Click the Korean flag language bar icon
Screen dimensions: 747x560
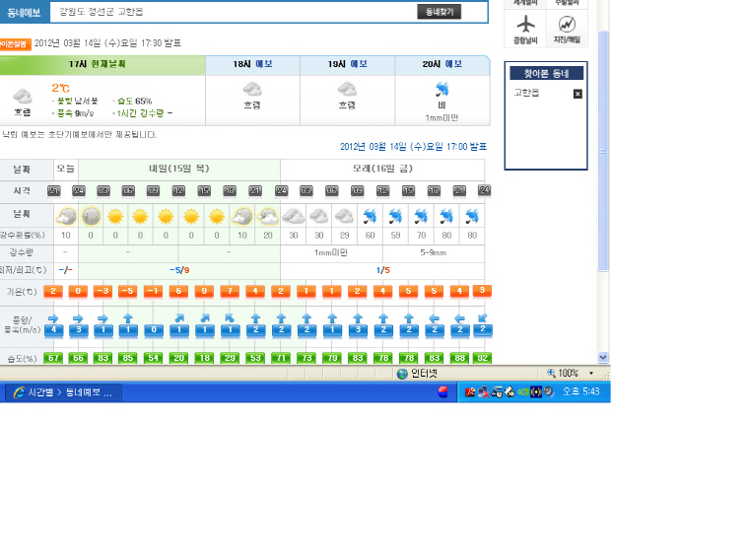pos(442,391)
